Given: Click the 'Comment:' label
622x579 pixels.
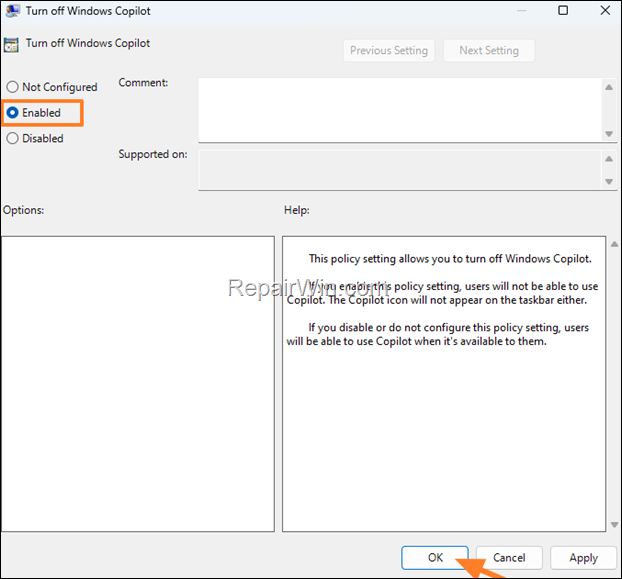Looking at the screenshot, I should point(143,82).
